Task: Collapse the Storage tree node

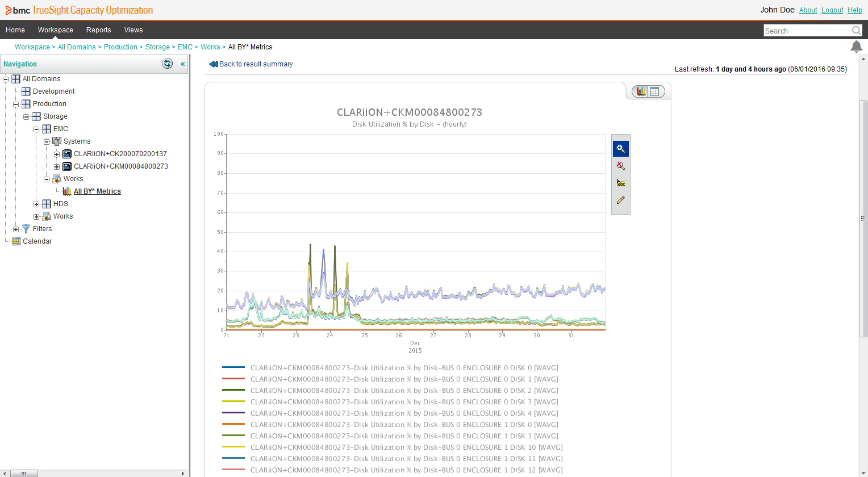Action: (26, 117)
